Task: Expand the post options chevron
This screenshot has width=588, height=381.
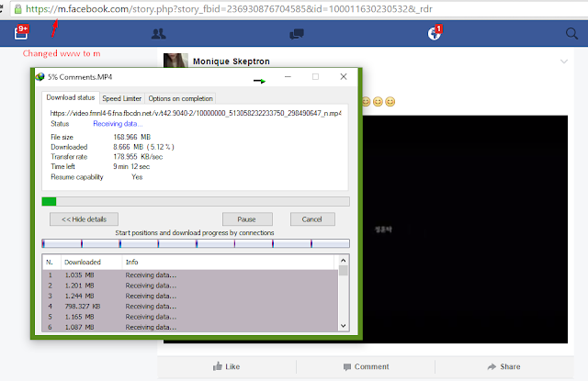Action: (x=563, y=62)
